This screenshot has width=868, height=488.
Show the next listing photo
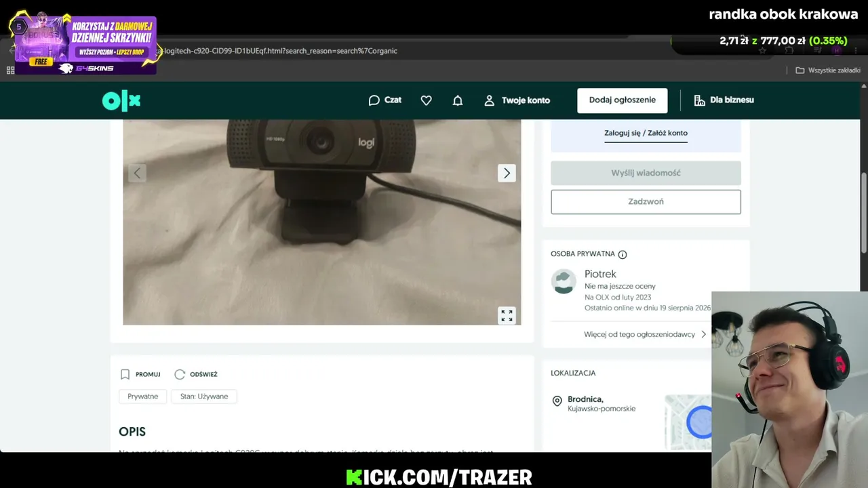coord(507,173)
